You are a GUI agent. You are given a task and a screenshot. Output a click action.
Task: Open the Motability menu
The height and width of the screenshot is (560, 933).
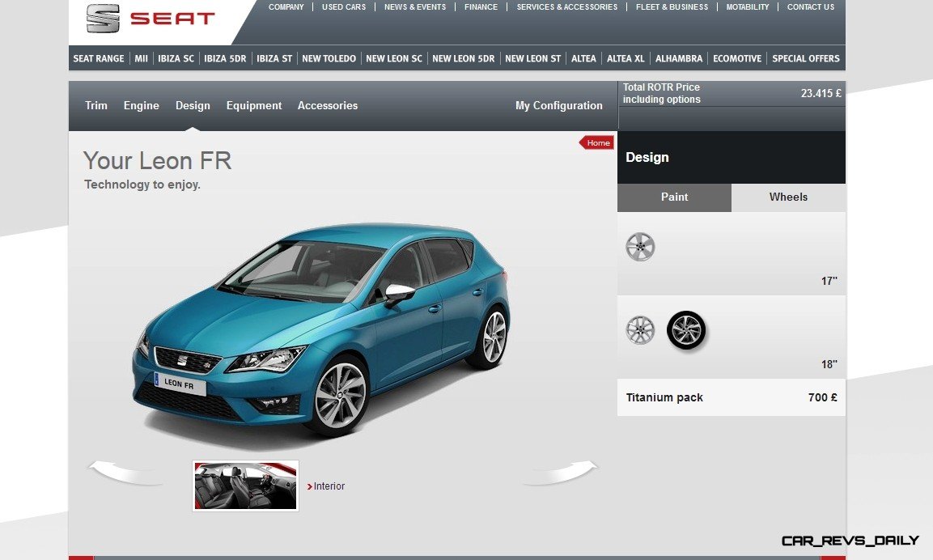pyautogui.click(x=748, y=7)
